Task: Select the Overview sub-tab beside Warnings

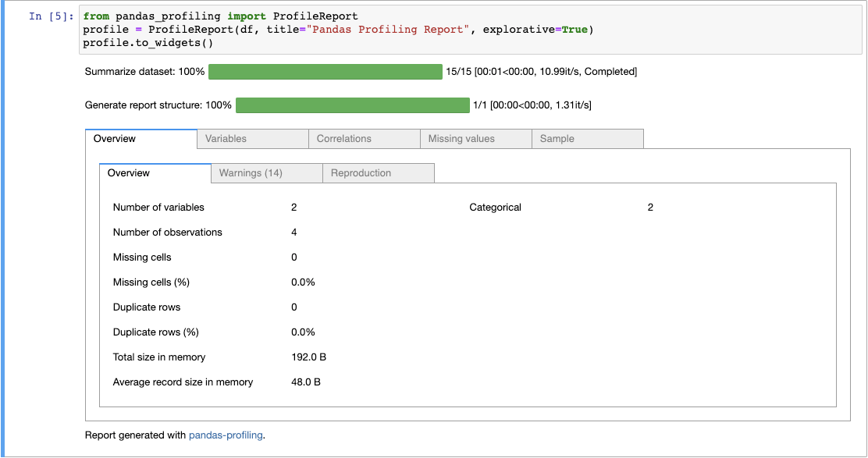Action: coord(155,173)
